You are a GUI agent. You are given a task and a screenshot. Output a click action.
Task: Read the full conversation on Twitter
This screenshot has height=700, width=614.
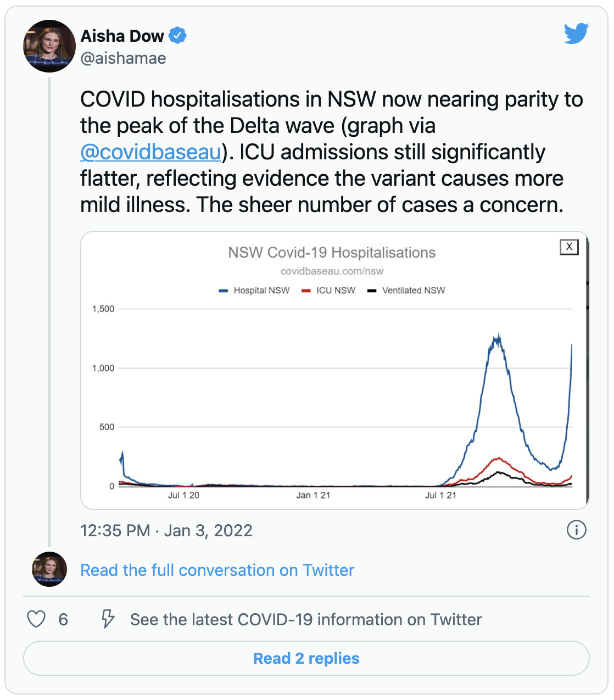(217, 570)
